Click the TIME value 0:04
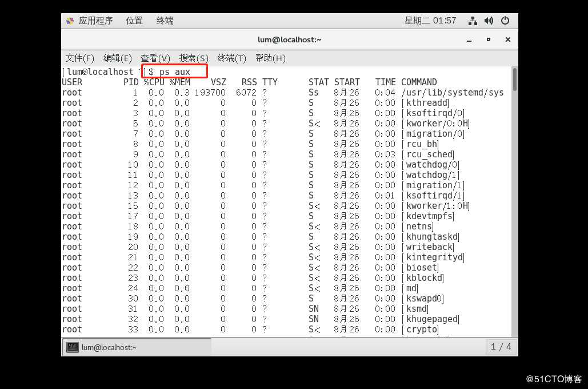The width and height of the screenshot is (588, 389). 385,93
